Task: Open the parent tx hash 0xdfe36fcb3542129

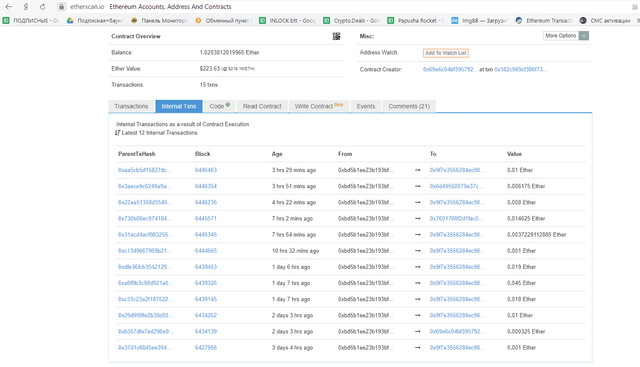Action: (144, 267)
